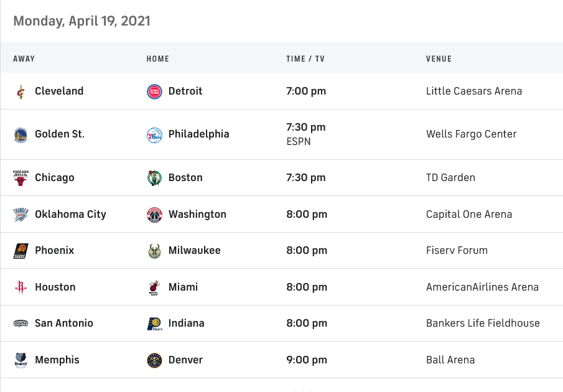
Task: Click the Philadelphia 76ers logo
Action: coord(154,134)
